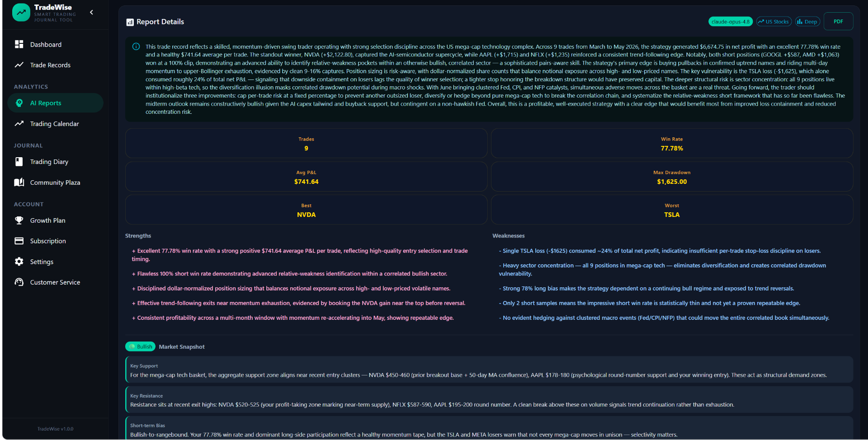
Task: Click the Max Drawdown $1,625.00 value
Action: [672, 182]
